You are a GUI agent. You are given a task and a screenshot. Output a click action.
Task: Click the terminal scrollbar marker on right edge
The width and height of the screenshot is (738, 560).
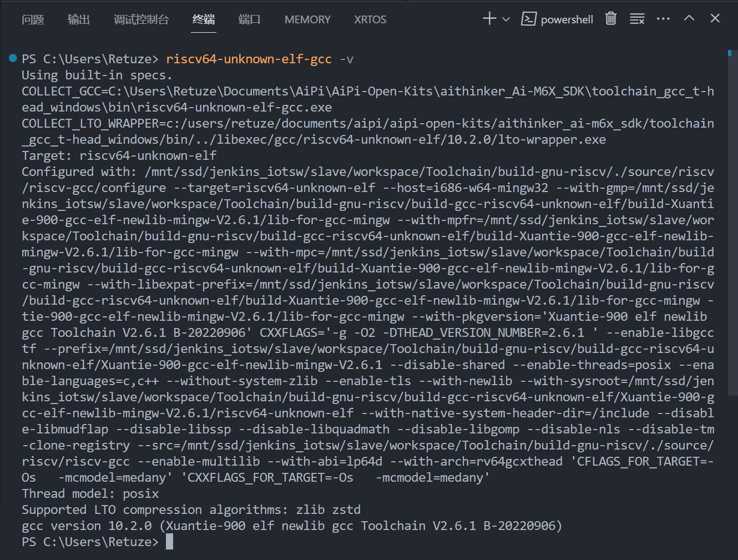point(730,53)
